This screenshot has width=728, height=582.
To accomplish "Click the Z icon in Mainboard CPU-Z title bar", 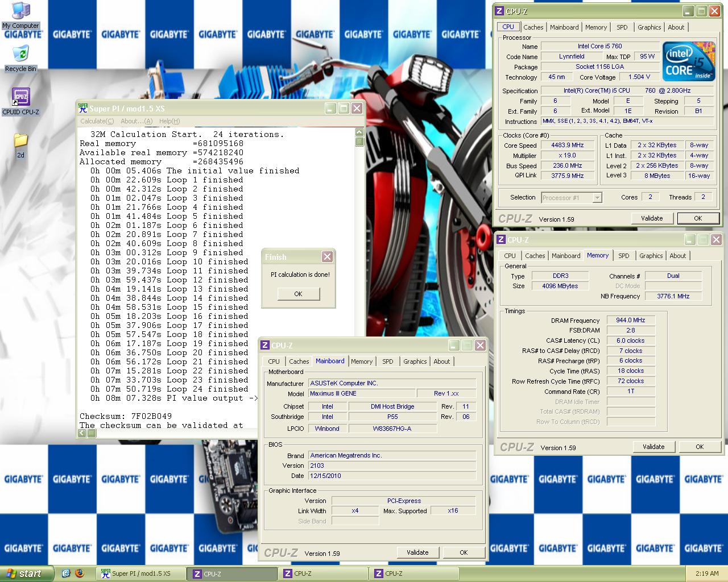I will click(265, 345).
